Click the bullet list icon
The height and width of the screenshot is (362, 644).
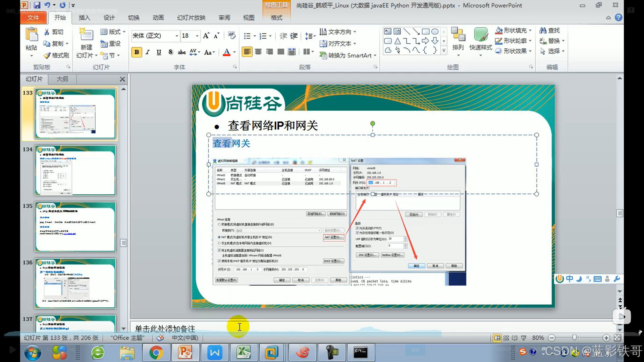(247, 36)
